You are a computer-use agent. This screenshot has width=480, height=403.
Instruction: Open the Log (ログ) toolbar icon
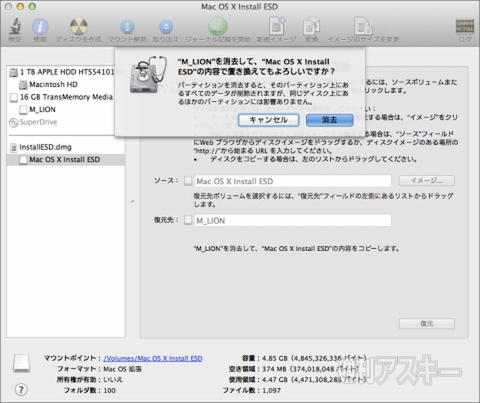tap(465, 27)
